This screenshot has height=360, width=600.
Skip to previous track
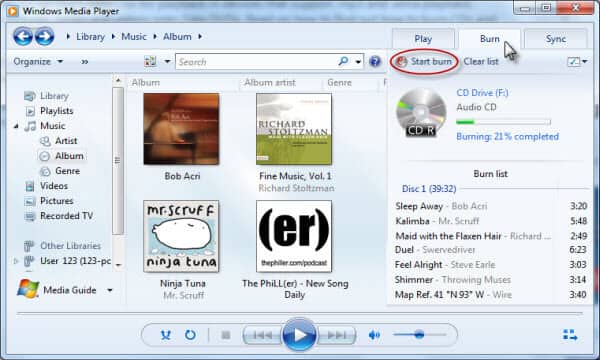coord(262,335)
